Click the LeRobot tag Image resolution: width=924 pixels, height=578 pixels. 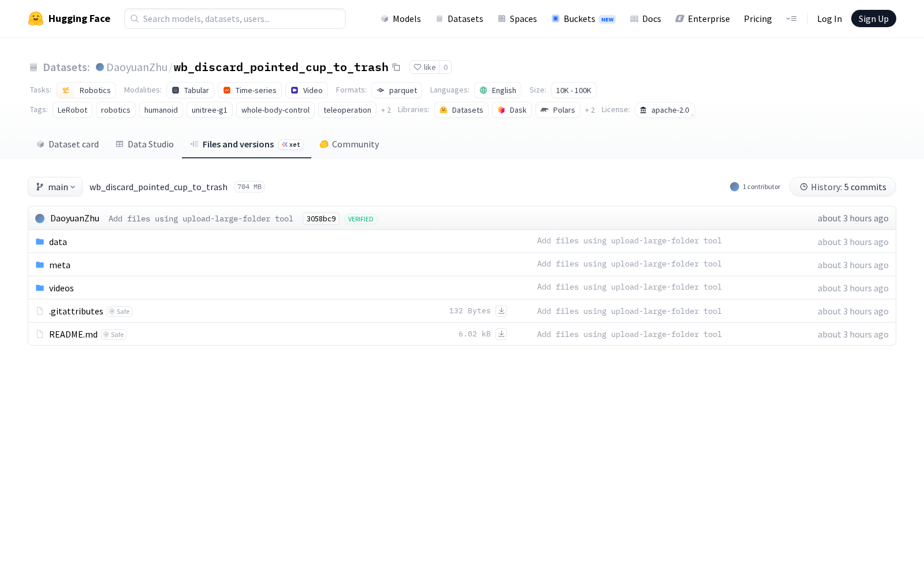pyautogui.click(x=72, y=110)
